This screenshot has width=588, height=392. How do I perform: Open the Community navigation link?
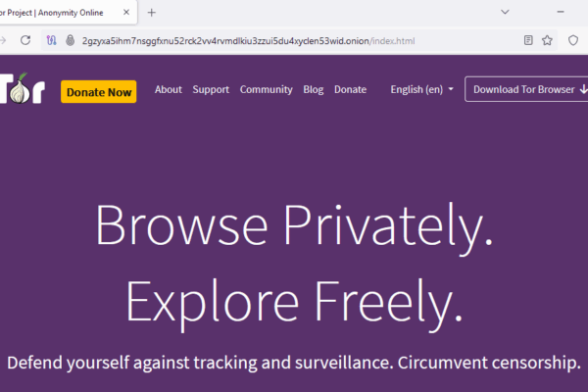267,89
